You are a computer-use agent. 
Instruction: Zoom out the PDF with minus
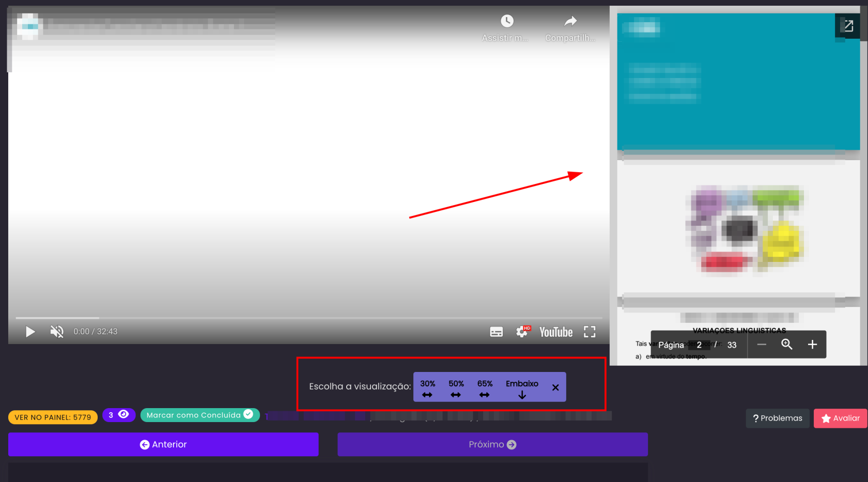(x=762, y=345)
